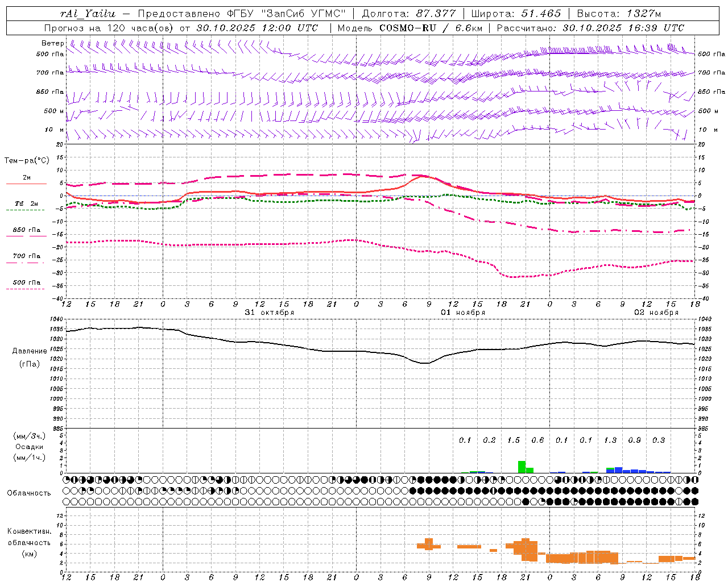Image resolution: width=728 pixels, height=582 pixels.
Task: Click the source label "ЗапСиб УГМС"
Action: pyautogui.click(x=303, y=14)
